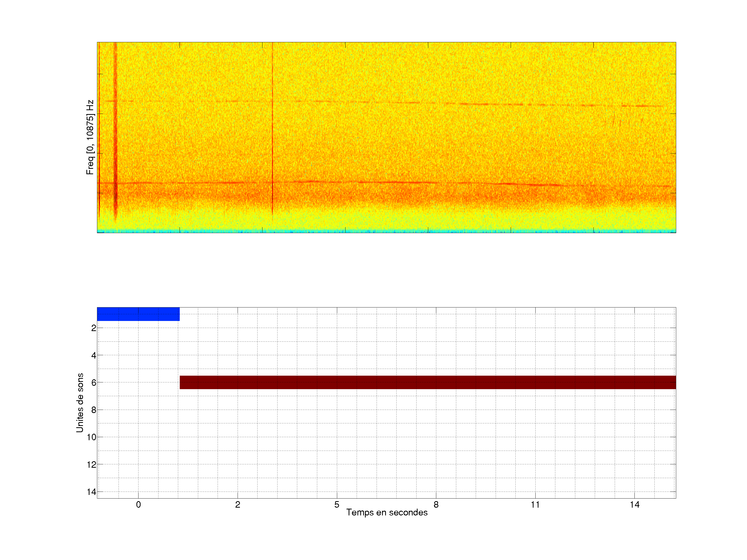Click x-axis tick label 0
Viewport: 747px width, 560px height.
tap(139, 505)
